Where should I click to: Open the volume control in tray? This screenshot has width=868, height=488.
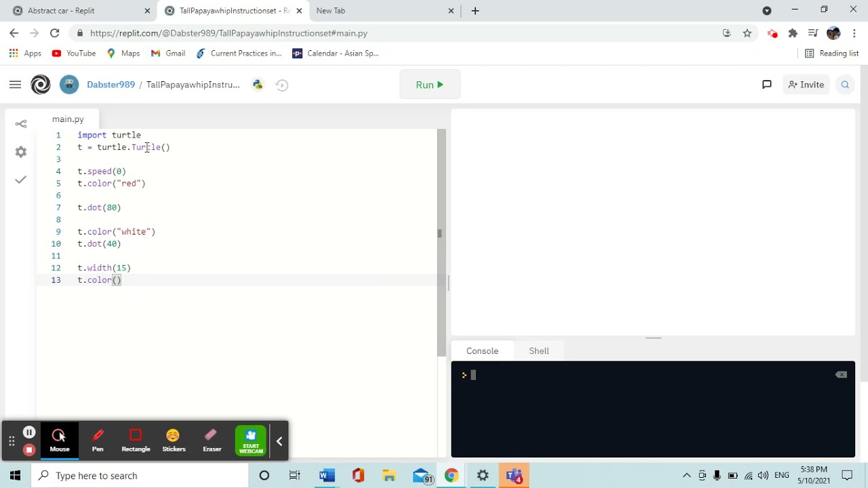[x=763, y=475]
